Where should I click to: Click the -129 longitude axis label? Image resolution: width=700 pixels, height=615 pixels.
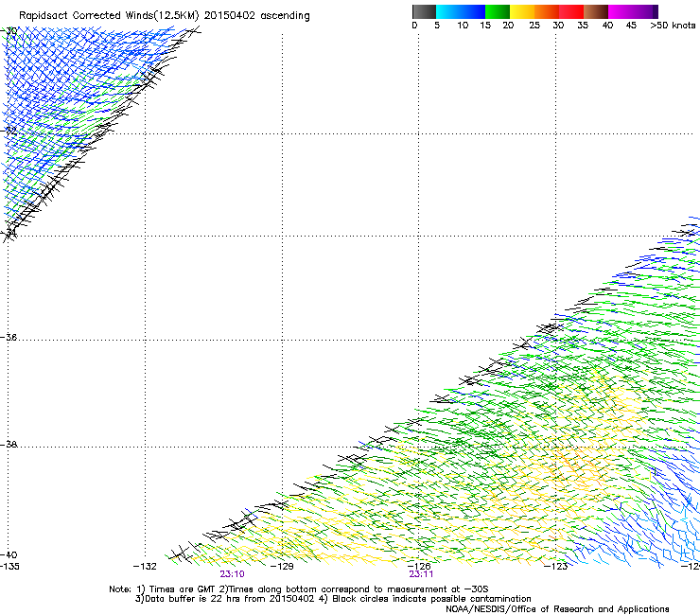282,567
